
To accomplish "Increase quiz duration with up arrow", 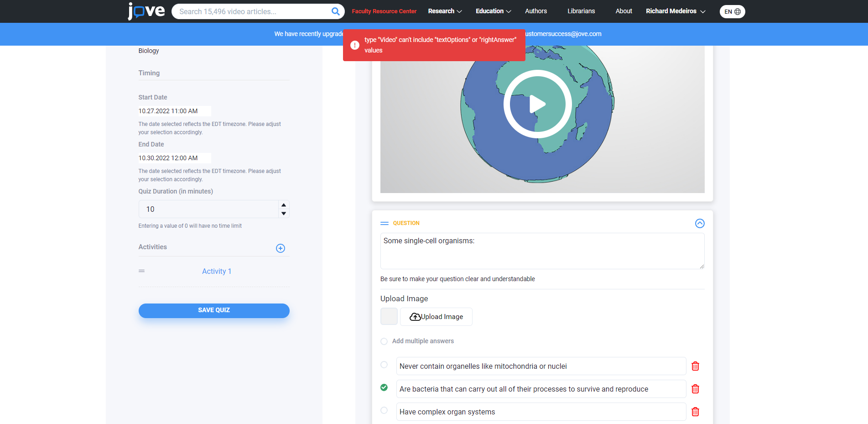I will click(284, 205).
